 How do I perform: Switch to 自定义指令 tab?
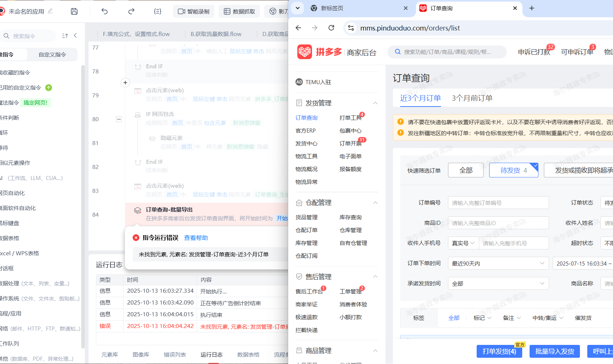[52, 54]
